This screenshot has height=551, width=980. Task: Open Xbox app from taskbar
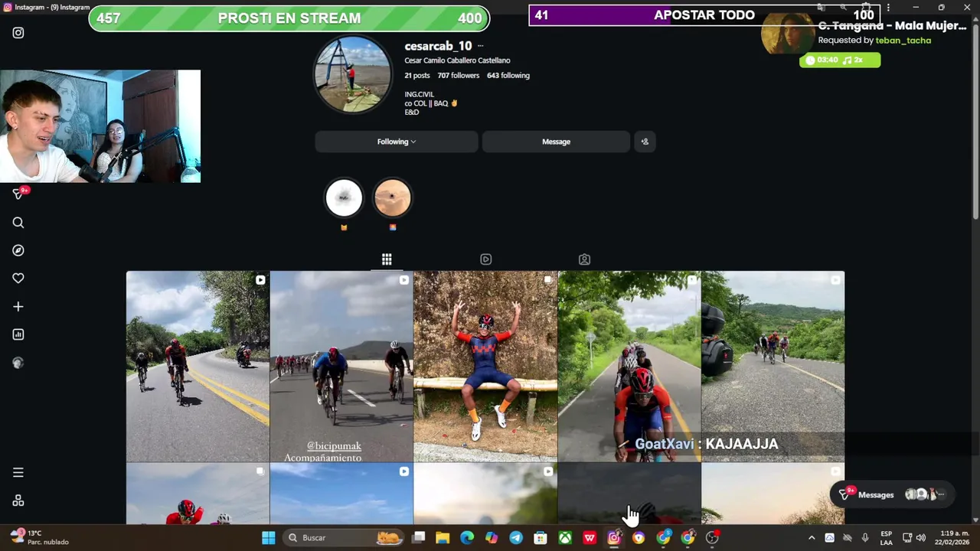coord(565,538)
